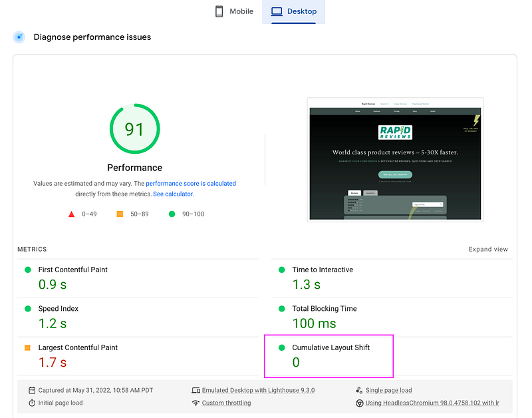
Task: Click Expand view above the metrics
Action: coord(488,248)
